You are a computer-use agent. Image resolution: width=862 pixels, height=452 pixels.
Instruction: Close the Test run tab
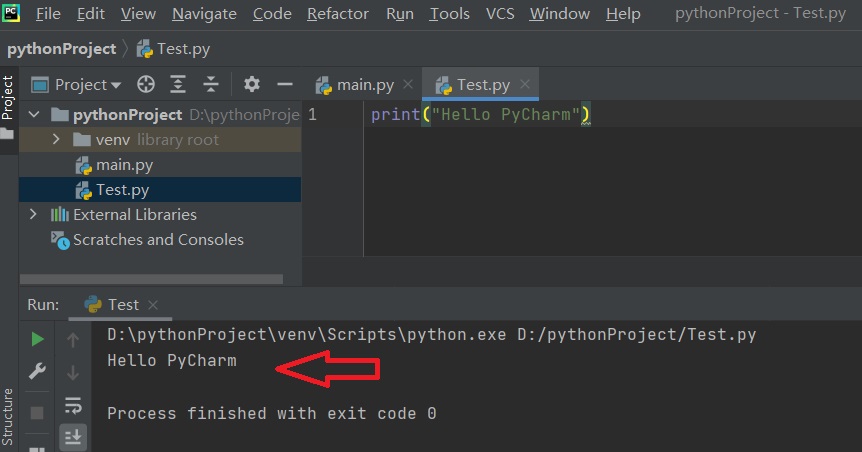click(153, 305)
